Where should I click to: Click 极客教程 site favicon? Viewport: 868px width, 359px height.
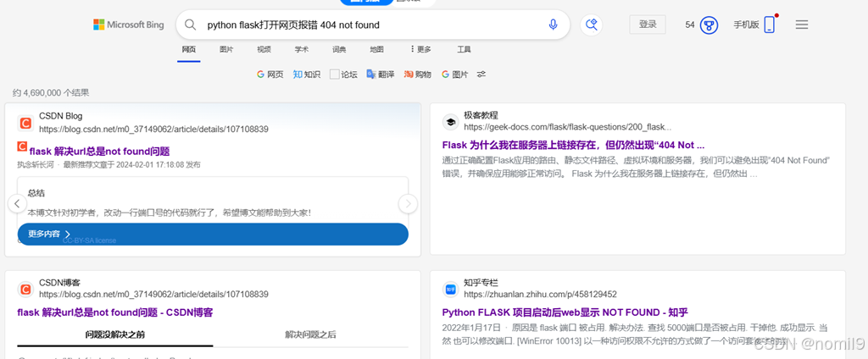pyautogui.click(x=450, y=122)
